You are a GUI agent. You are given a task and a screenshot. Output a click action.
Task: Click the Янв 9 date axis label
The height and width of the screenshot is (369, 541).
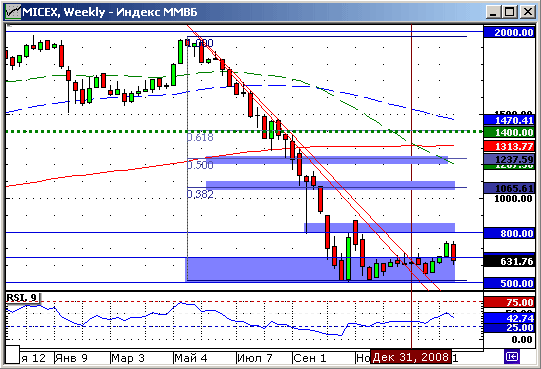(71, 358)
